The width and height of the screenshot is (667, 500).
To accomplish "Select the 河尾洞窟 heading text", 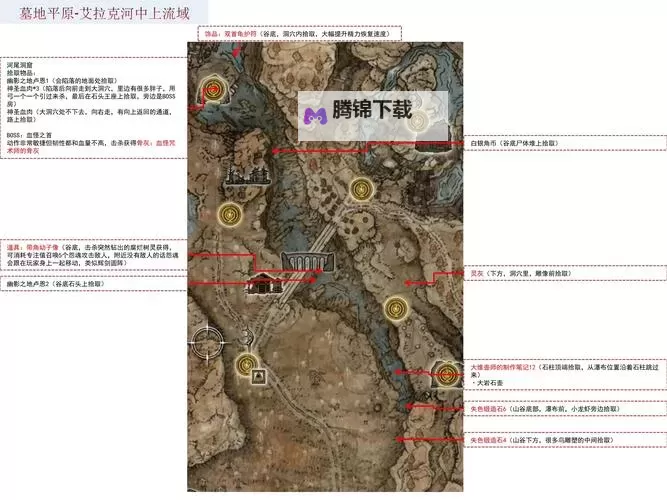I will pyautogui.click(x=20, y=65).
